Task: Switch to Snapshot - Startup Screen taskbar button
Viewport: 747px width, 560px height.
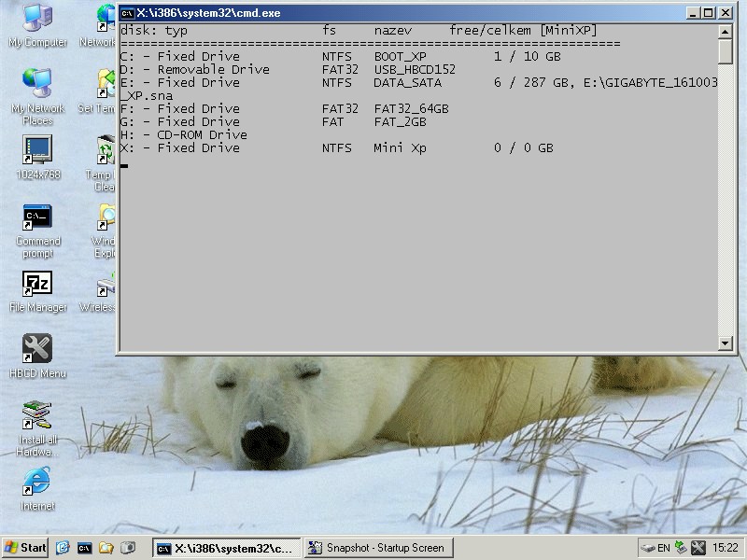Action: tap(377, 548)
